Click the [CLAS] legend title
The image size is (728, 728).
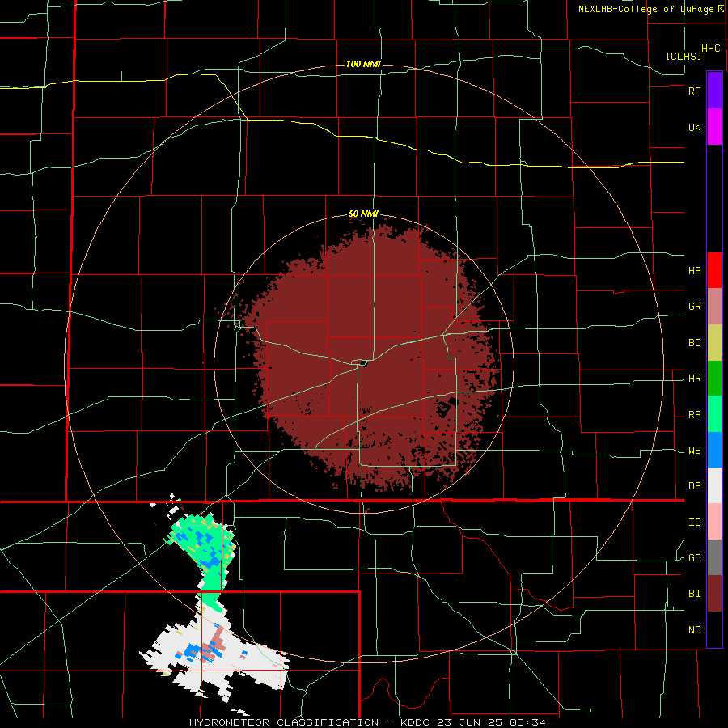(684, 56)
